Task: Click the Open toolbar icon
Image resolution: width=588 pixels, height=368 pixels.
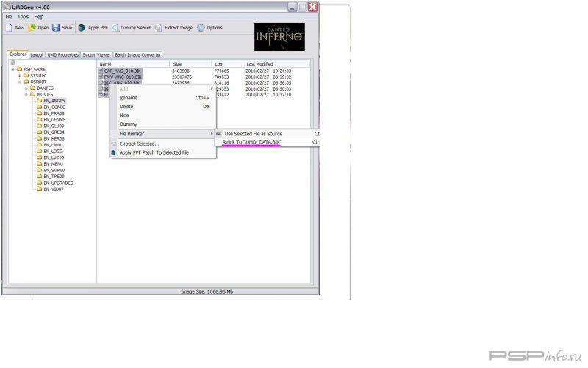Action: click(x=32, y=28)
